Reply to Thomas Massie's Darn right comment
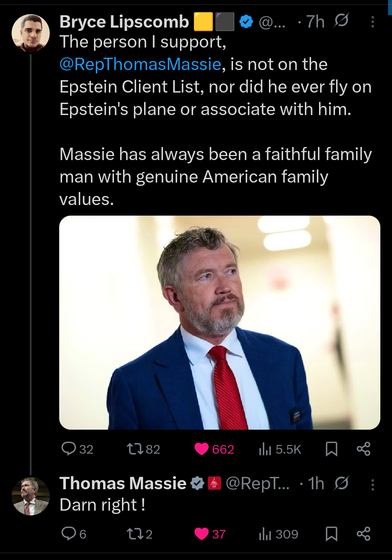The width and height of the screenshot is (392, 560). (74, 534)
